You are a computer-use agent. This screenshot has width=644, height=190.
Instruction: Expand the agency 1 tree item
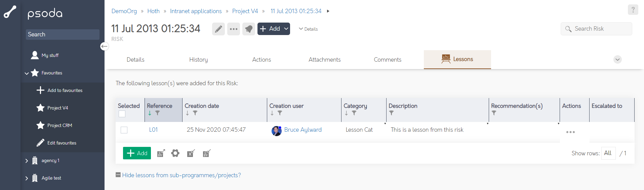[x=27, y=161]
